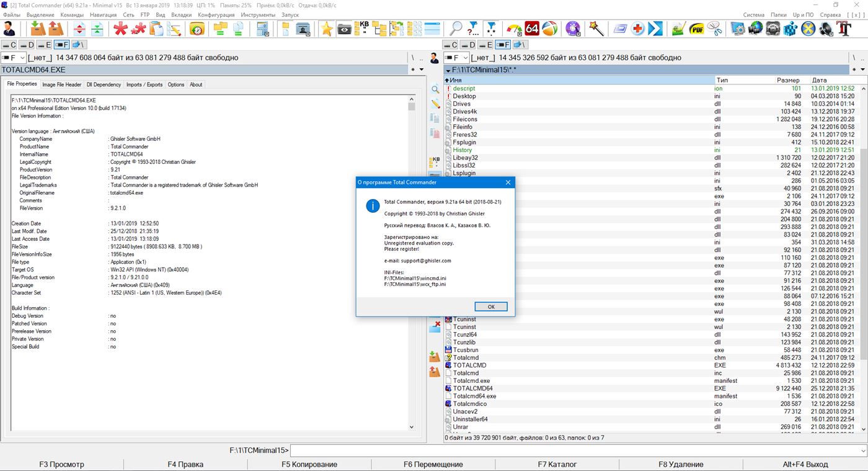Viewport: 868px width, 471px height.
Task: Sort files by the Имя column header
Action: [580, 80]
